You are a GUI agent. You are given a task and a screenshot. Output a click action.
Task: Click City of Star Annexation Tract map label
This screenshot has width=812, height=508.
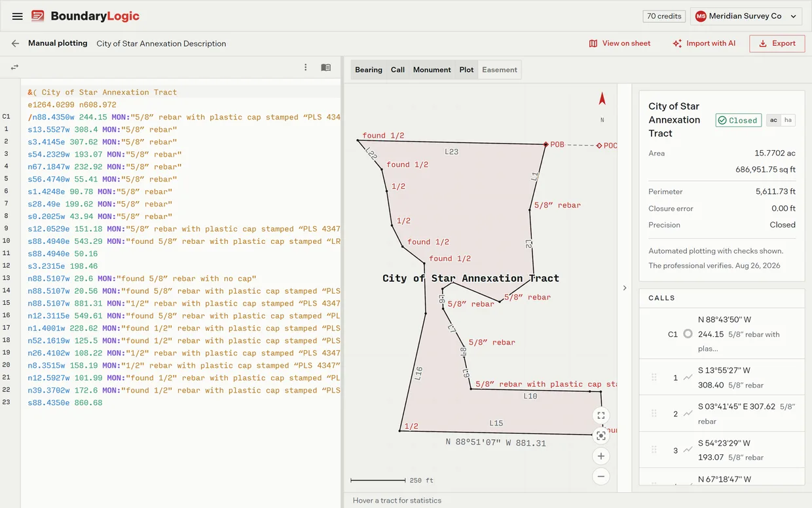(471, 278)
